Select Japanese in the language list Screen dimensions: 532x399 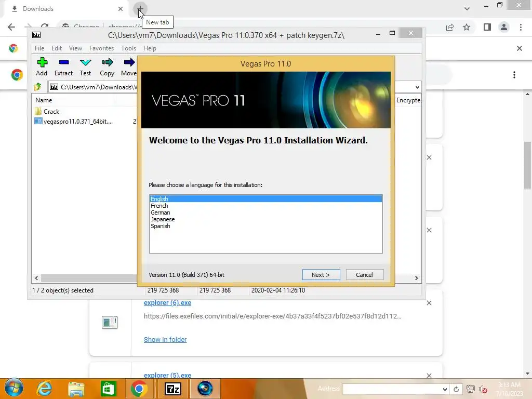[x=265, y=219]
